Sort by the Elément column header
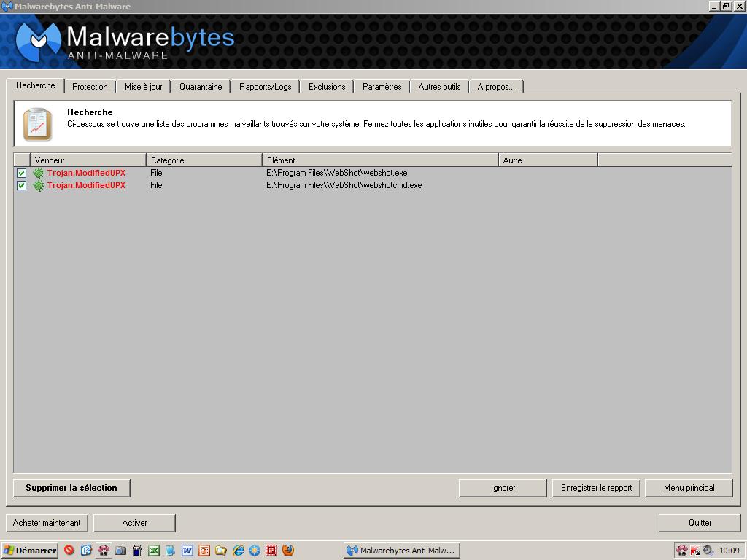This screenshot has height=560, width=747. (380, 160)
